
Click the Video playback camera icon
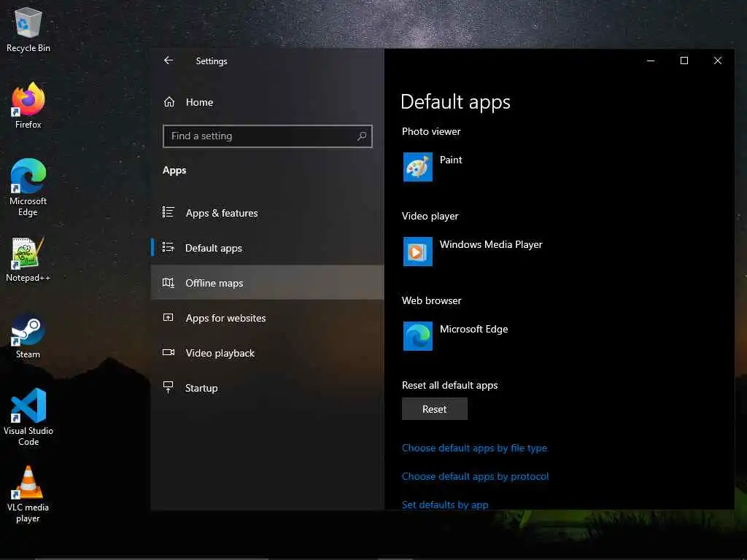tap(169, 352)
